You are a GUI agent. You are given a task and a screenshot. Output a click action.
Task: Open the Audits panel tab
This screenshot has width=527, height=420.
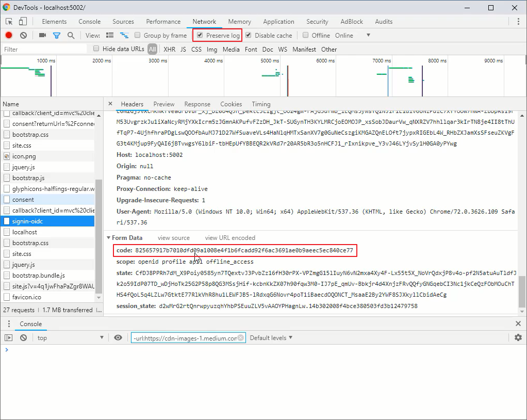[384, 22]
